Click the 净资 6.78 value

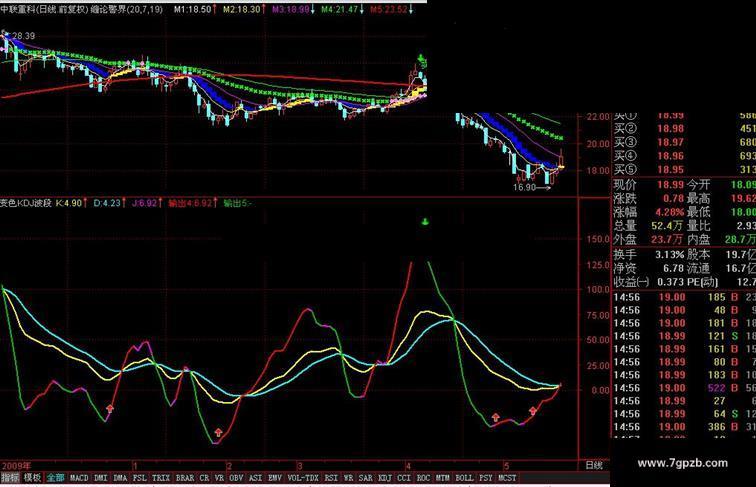674,268
